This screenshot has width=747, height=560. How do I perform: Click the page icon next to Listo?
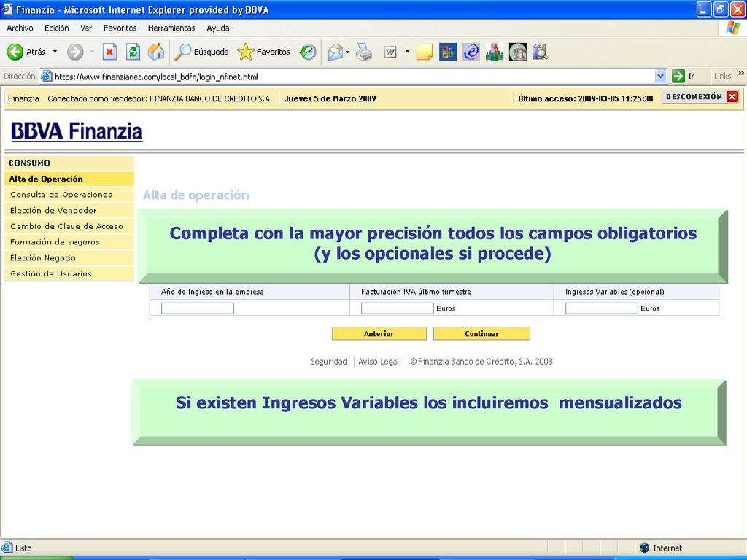pos(7,548)
